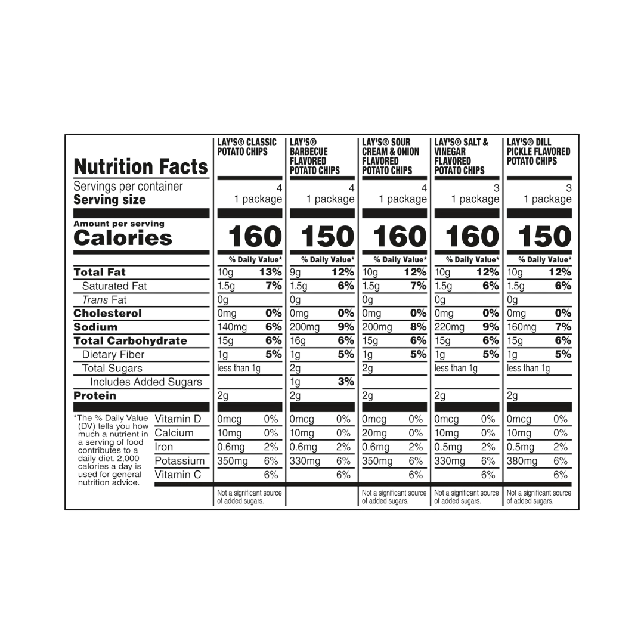
Task: Click the 20mg Calcium value for Sour Cream & Onion
Action: [374, 433]
